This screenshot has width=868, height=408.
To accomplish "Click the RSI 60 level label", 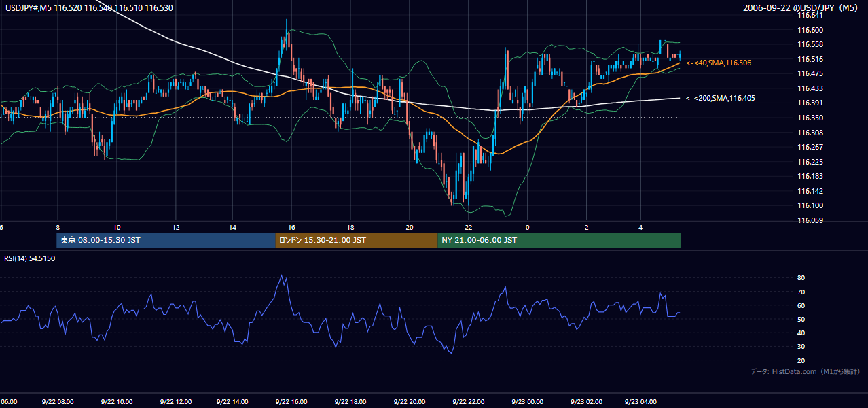I will [801, 305].
